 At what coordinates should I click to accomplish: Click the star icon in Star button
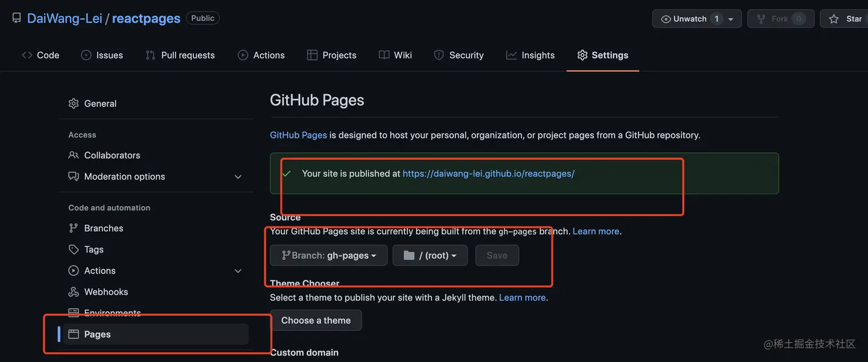pos(834,19)
